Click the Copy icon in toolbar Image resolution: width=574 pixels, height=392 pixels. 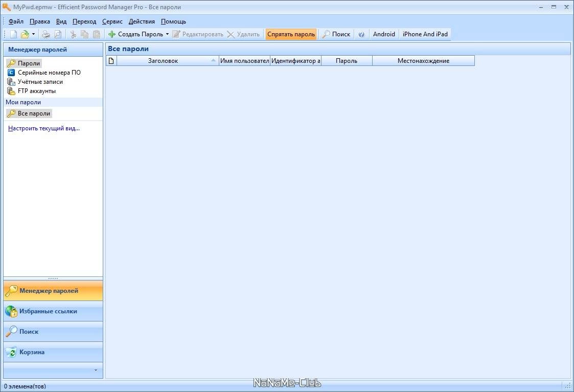[84, 34]
